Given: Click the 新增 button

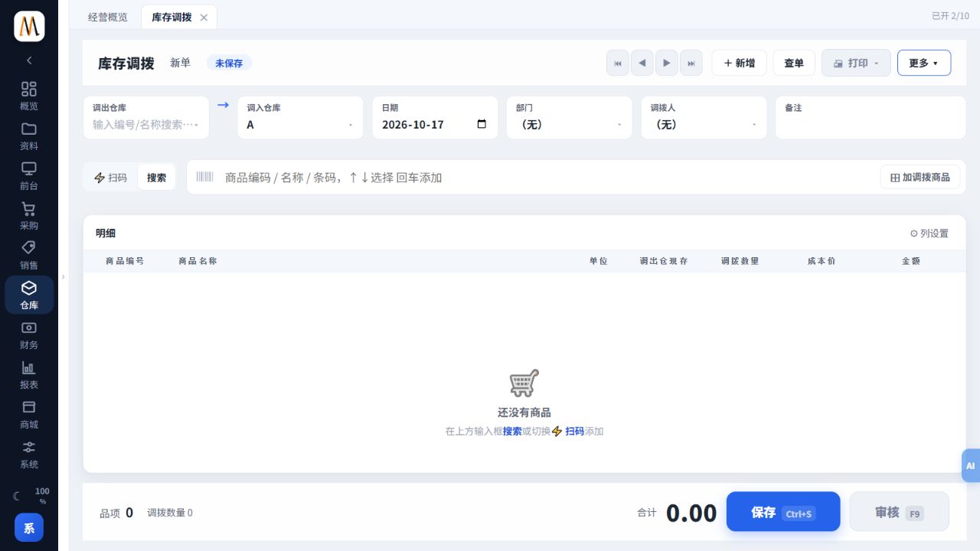Looking at the screenshot, I should [739, 63].
